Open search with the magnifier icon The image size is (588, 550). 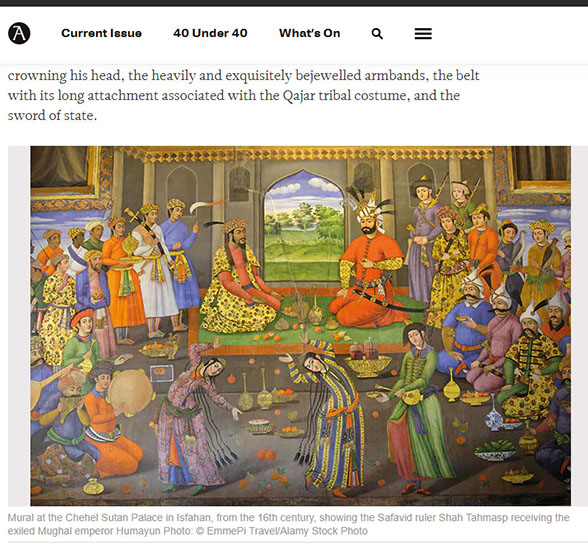(377, 34)
